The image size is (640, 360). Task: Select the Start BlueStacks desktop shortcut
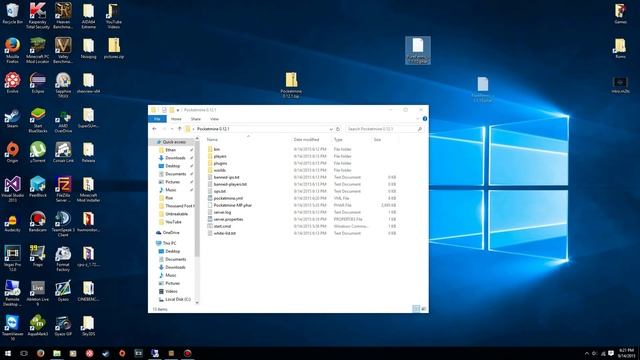click(x=38, y=120)
